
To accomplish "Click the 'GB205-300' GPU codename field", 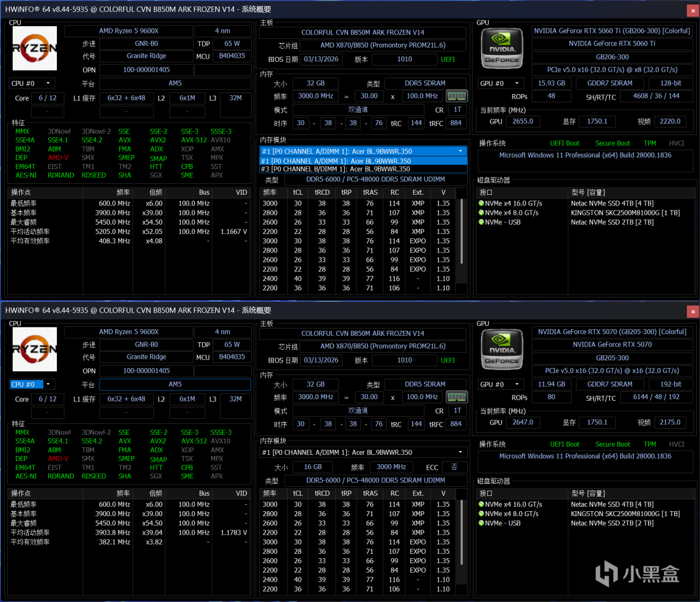I will [x=612, y=358].
